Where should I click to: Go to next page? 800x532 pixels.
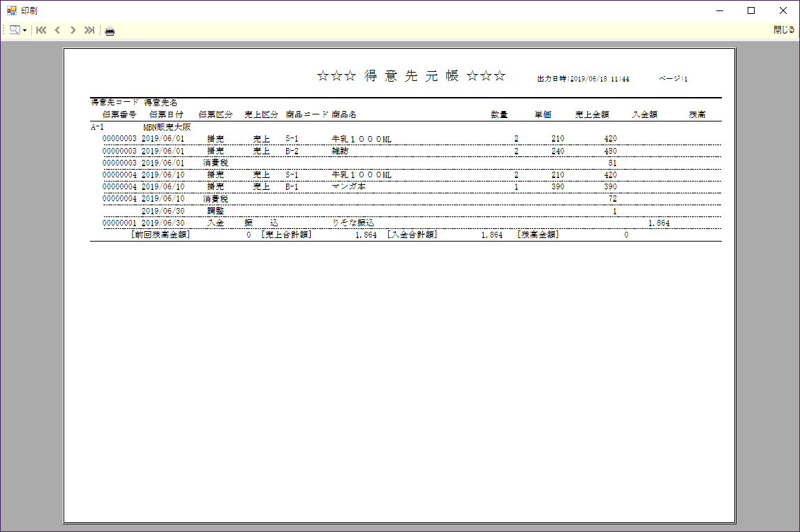[x=73, y=30]
